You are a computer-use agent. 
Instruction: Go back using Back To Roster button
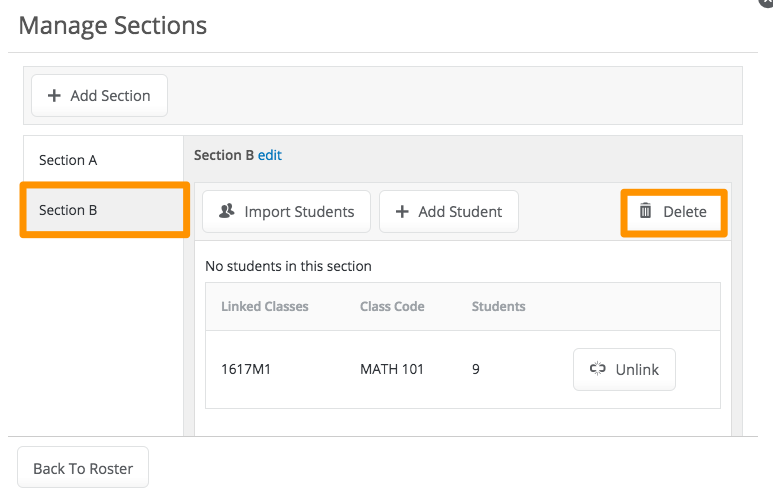click(x=83, y=468)
